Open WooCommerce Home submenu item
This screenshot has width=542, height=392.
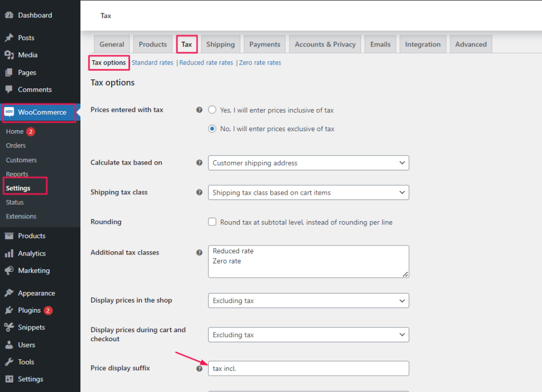click(14, 132)
